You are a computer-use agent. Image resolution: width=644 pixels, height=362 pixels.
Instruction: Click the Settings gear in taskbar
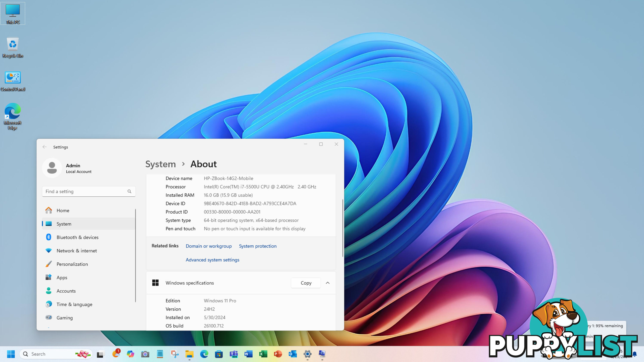[307, 354]
